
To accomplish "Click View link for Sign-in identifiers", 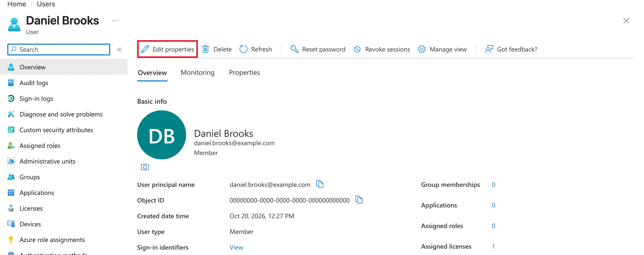I will 236,247.
